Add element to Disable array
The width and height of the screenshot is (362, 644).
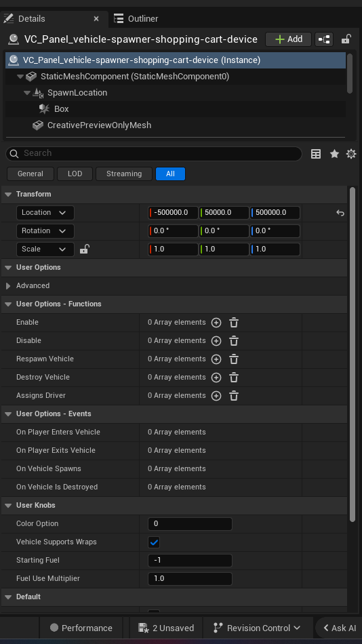click(216, 341)
